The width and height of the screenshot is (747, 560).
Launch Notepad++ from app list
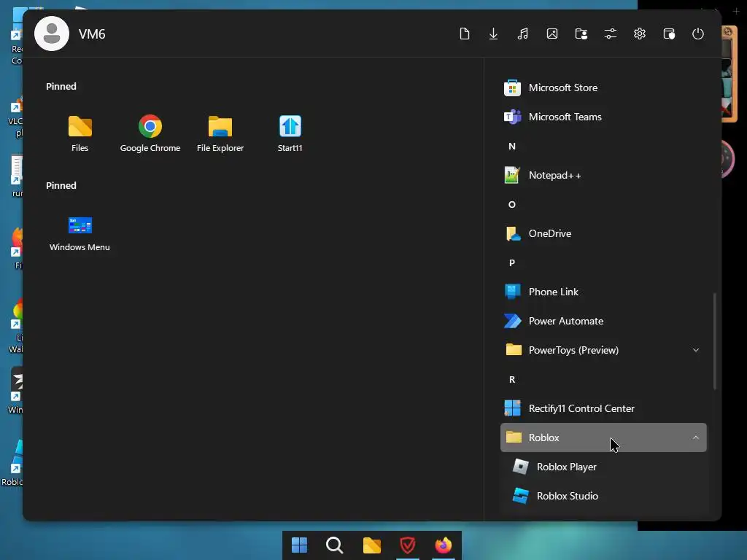(x=603, y=175)
